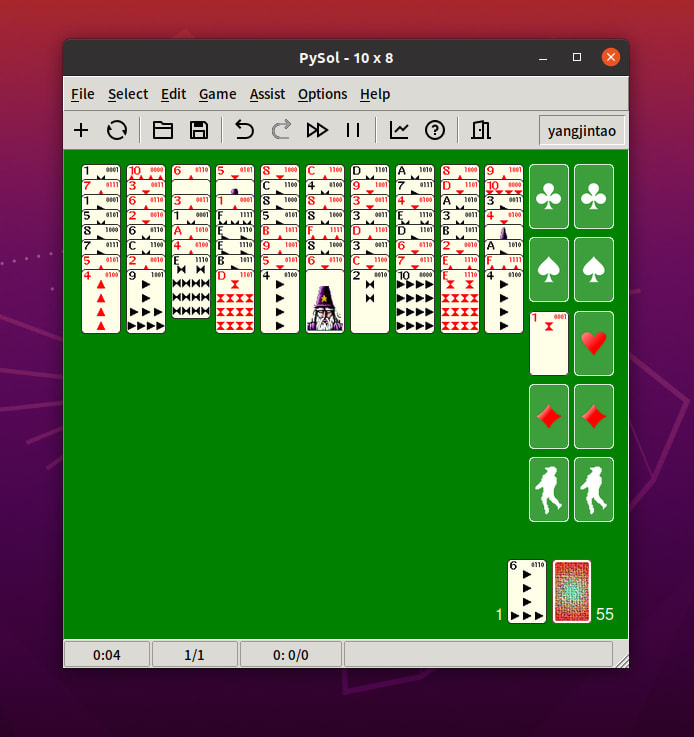The width and height of the screenshot is (694, 737).
Task: Select the black E card in column three
Action: tap(191, 287)
